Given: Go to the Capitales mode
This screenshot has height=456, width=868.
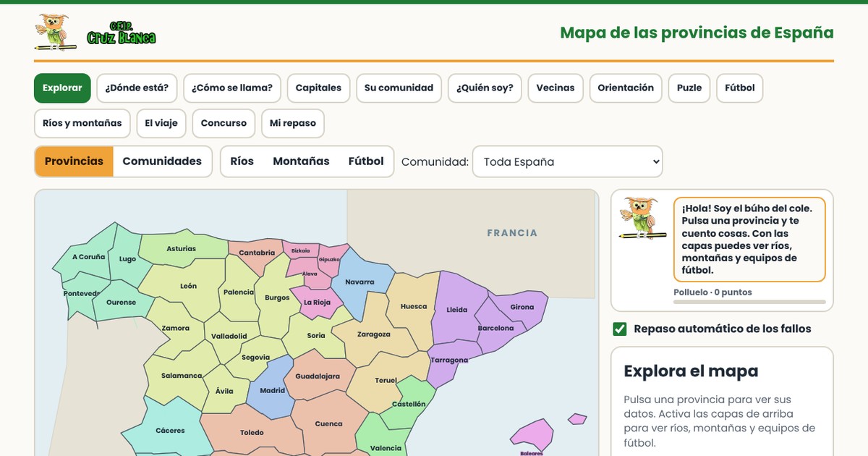Looking at the screenshot, I should (318, 88).
